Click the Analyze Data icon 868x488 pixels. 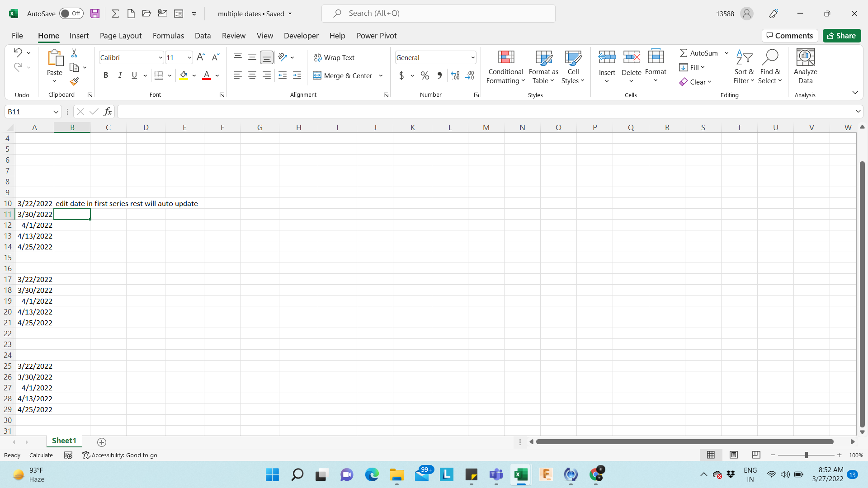[x=805, y=57]
